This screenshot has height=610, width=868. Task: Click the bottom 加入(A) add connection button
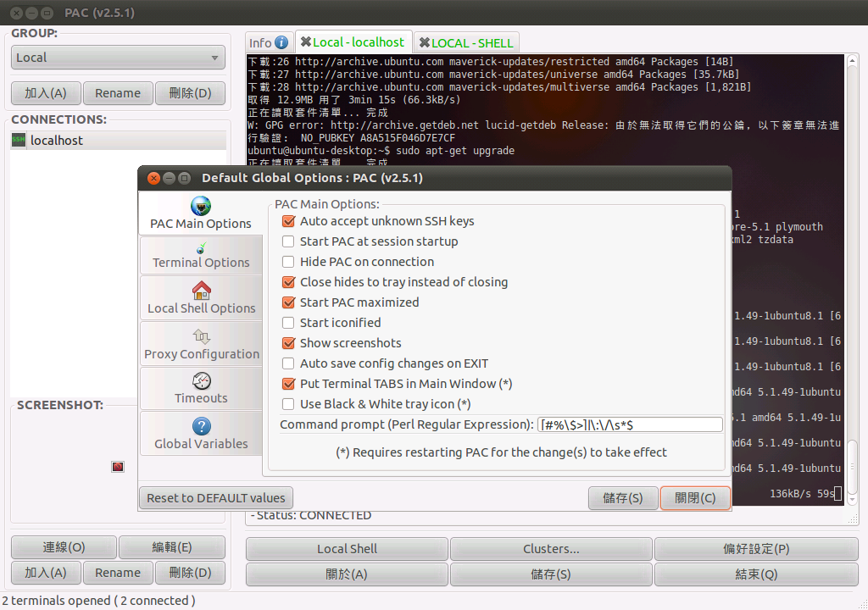[x=46, y=573]
